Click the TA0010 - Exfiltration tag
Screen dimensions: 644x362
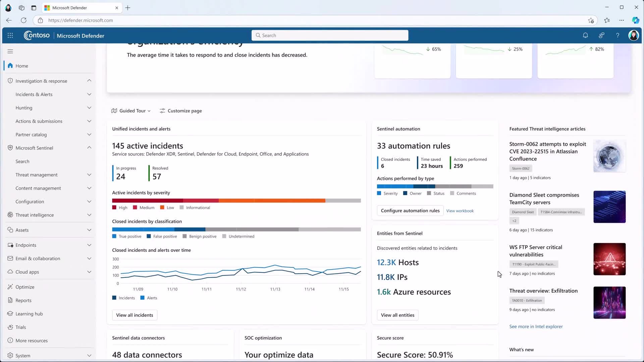point(527,300)
